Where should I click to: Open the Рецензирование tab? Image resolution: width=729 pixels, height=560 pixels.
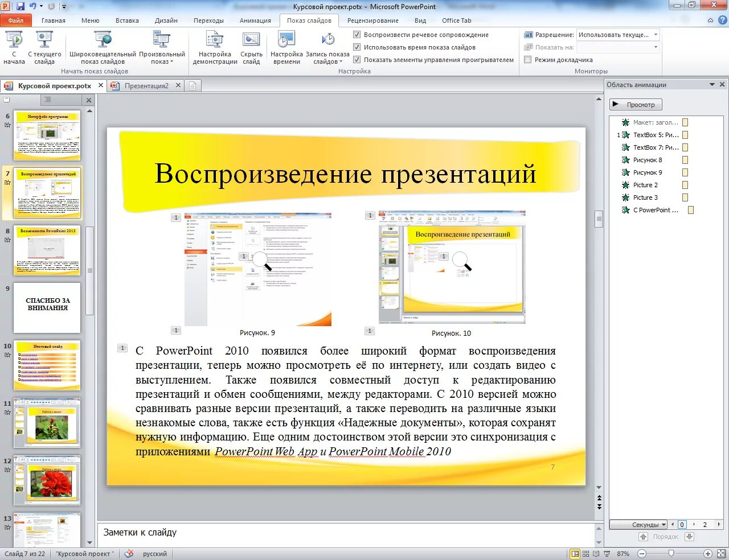[373, 20]
